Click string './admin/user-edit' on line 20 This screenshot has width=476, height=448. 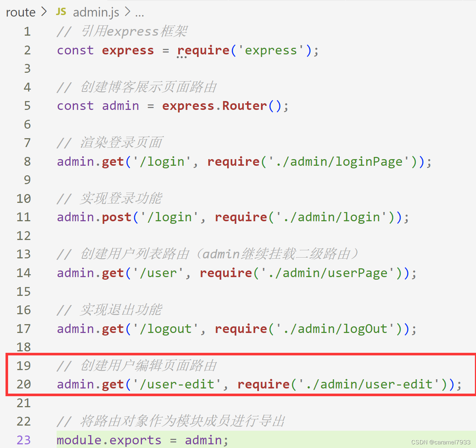[369, 384]
